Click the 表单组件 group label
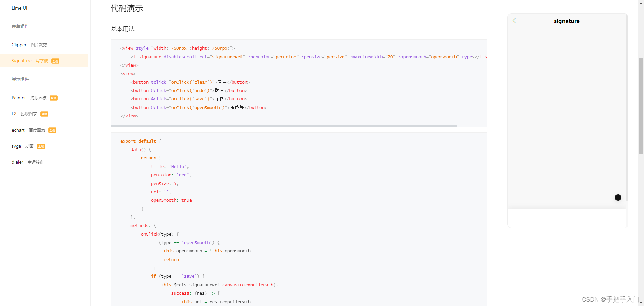 coord(20,26)
